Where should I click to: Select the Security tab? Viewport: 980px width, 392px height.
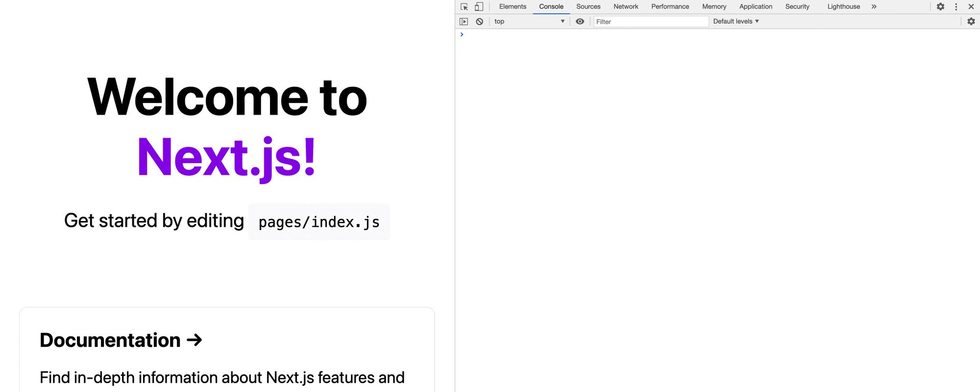[797, 7]
